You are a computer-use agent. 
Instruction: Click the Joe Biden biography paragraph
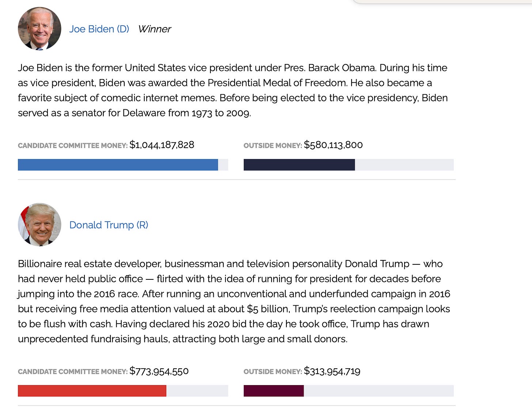point(233,90)
